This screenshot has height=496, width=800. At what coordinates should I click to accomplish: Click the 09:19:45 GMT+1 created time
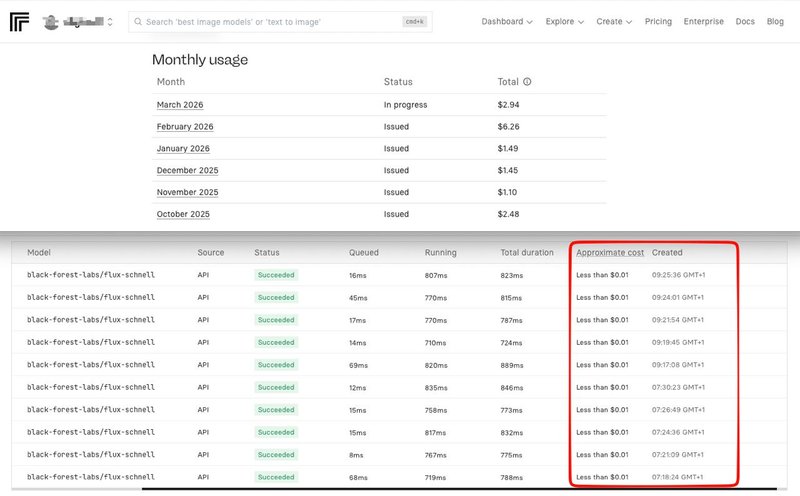pyautogui.click(x=678, y=342)
